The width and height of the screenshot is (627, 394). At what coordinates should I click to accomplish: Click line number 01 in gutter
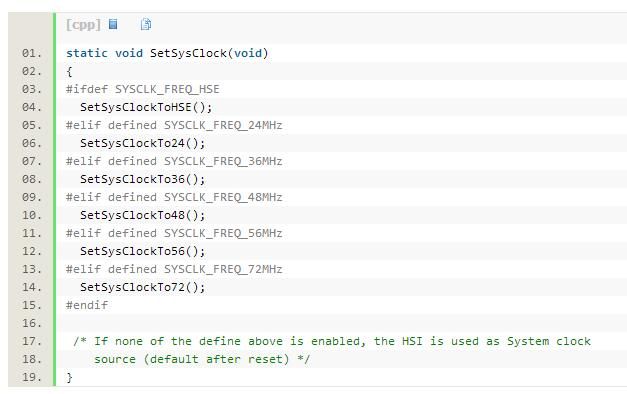point(32,53)
